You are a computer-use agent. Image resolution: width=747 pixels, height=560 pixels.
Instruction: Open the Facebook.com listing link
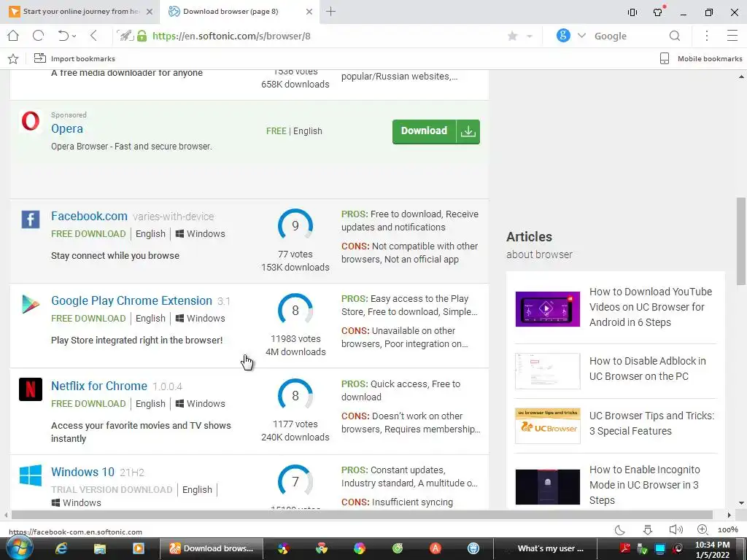point(89,216)
